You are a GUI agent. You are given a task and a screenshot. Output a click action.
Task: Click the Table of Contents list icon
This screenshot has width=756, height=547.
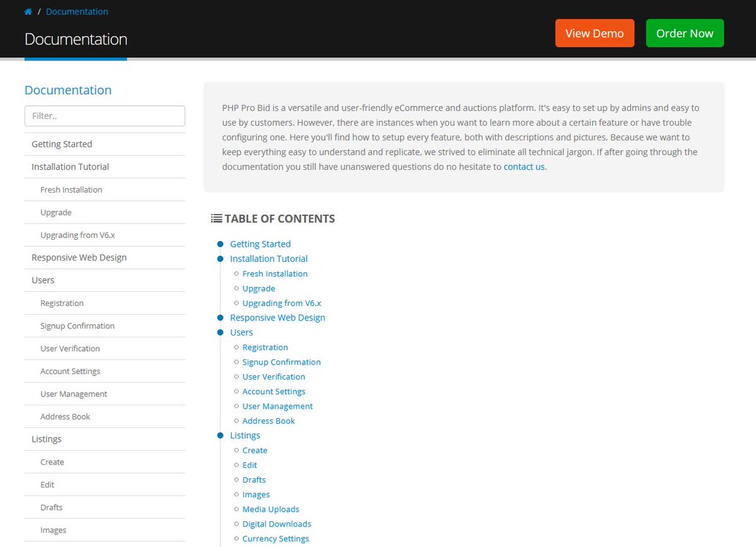(x=216, y=218)
